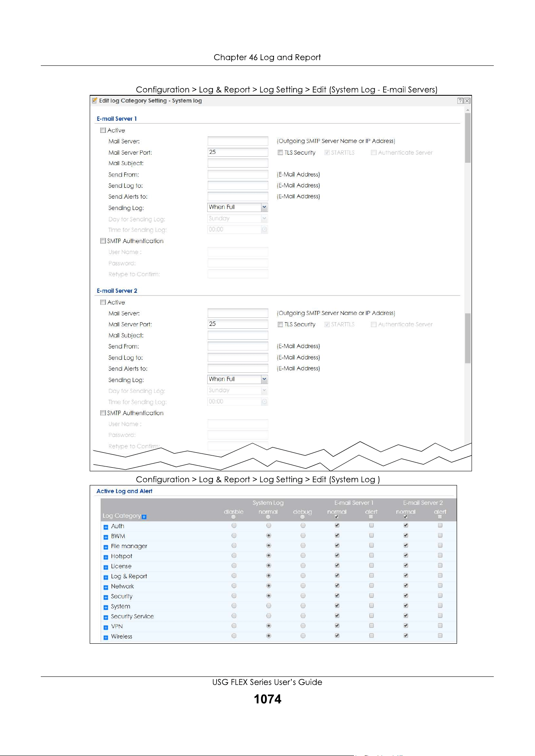Enable SMTP Authentication for E-mail Server 1
This screenshot has width=535, height=756.
(103, 241)
